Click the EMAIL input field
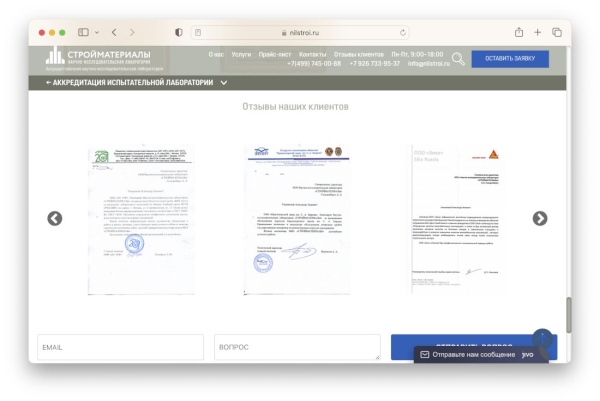 point(121,347)
